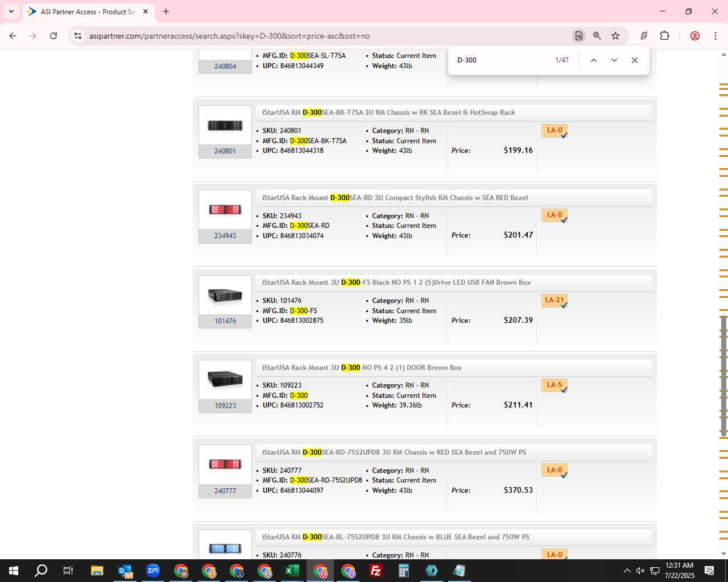Viewport: 728px width, 582px height.
Task: Open product thumbnail for SKU 101476
Action: (x=225, y=296)
